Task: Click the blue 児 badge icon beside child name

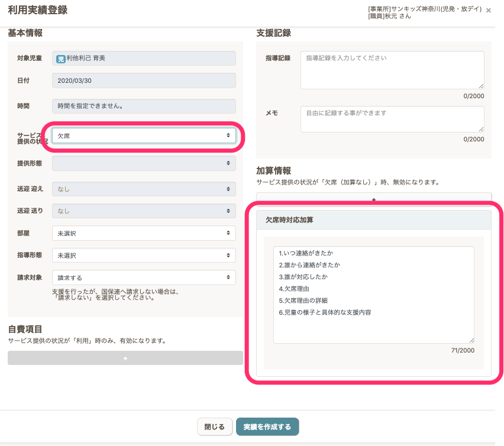Action: (60, 59)
